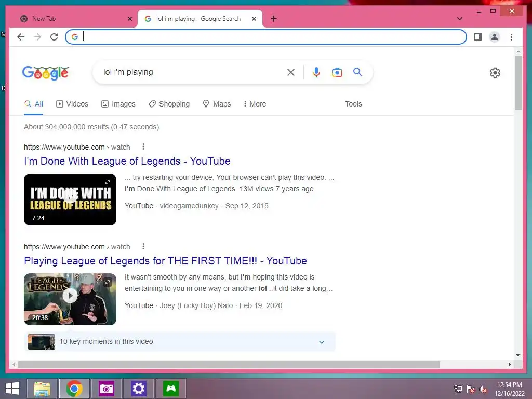The width and height of the screenshot is (532, 399).
Task: Open the key moments preview thumbnail
Action: [42, 342]
